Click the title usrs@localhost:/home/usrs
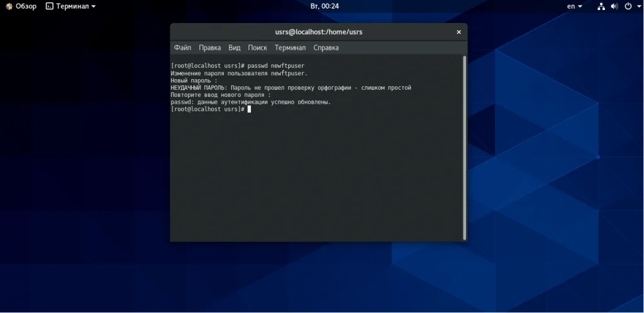 pyautogui.click(x=319, y=32)
